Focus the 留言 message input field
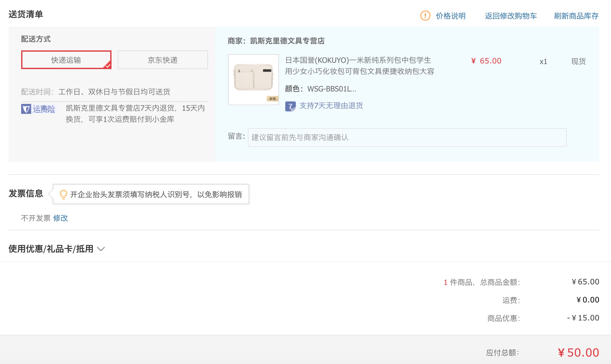This screenshot has height=364, width=611. 407,138
